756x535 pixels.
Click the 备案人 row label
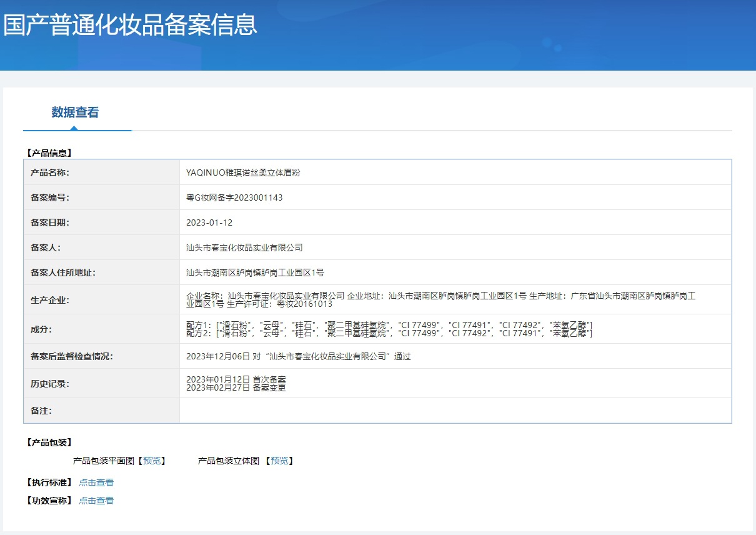click(x=45, y=247)
